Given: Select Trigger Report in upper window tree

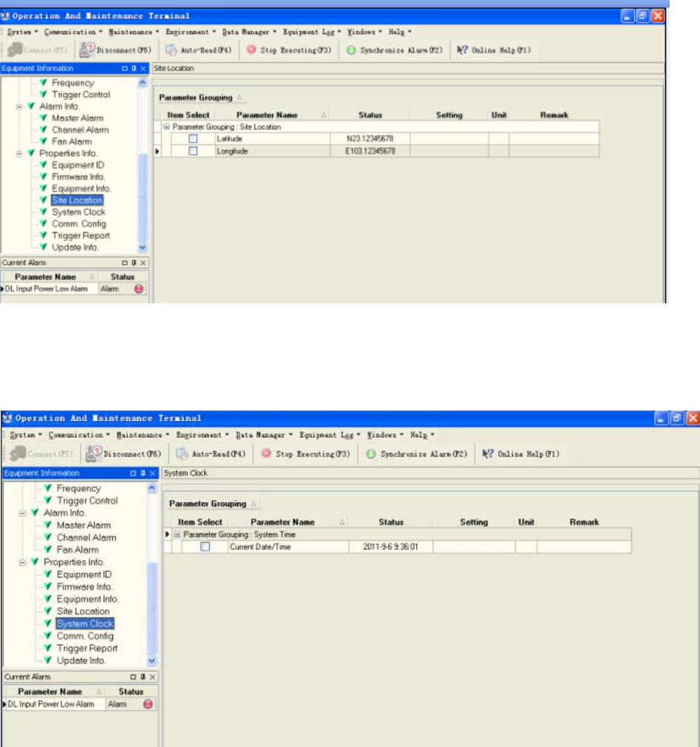Looking at the screenshot, I should coord(81,235).
